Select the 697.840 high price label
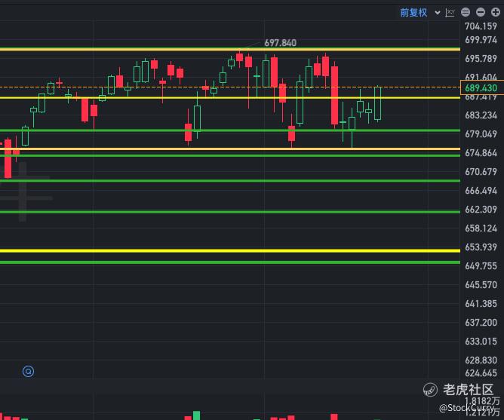The image size is (504, 420). (x=280, y=43)
